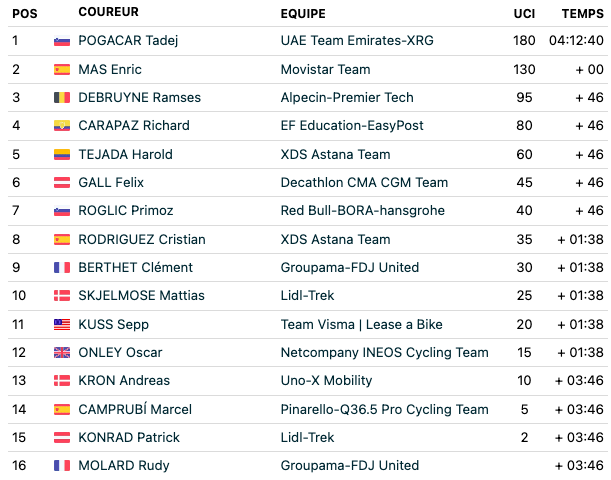Click the TEMPS column header
Screen dimensions: 611x480
(583, 14)
